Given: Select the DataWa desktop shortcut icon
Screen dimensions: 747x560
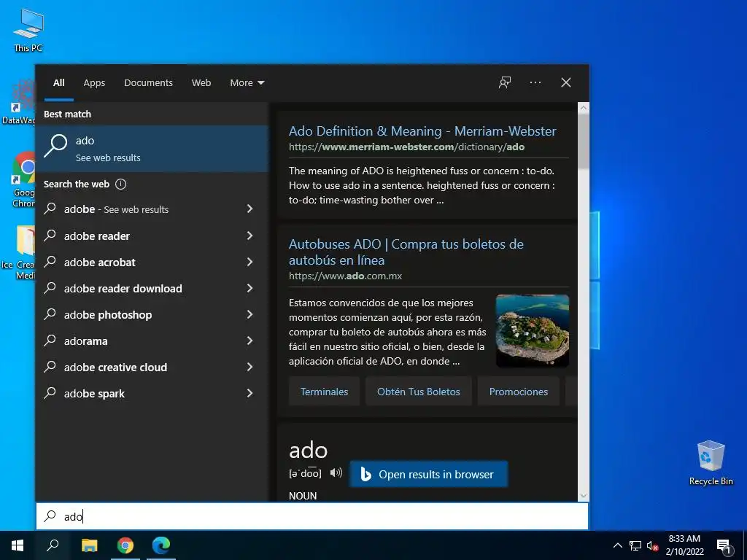Looking at the screenshot, I should pos(19,102).
